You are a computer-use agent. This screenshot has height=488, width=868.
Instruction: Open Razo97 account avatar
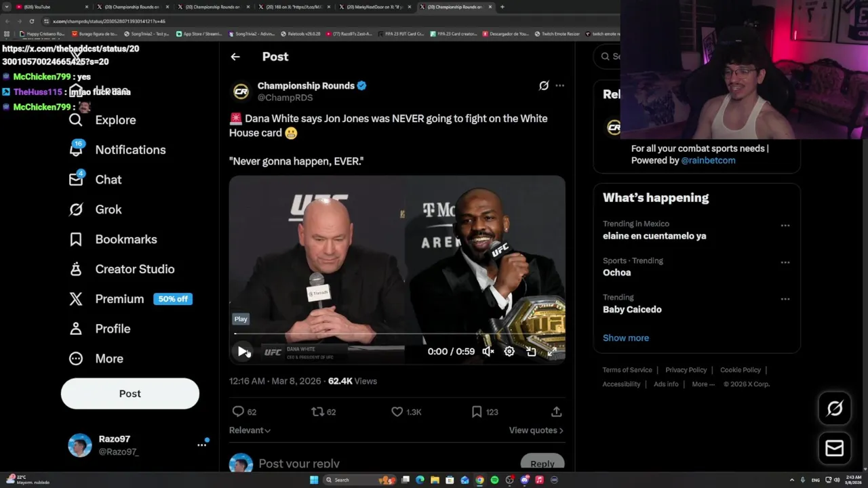[79, 445]
